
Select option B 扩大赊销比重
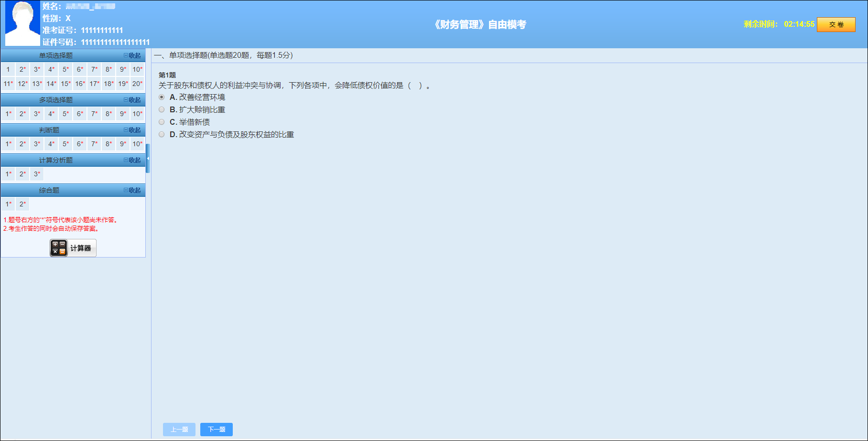(x=162, y=109)
